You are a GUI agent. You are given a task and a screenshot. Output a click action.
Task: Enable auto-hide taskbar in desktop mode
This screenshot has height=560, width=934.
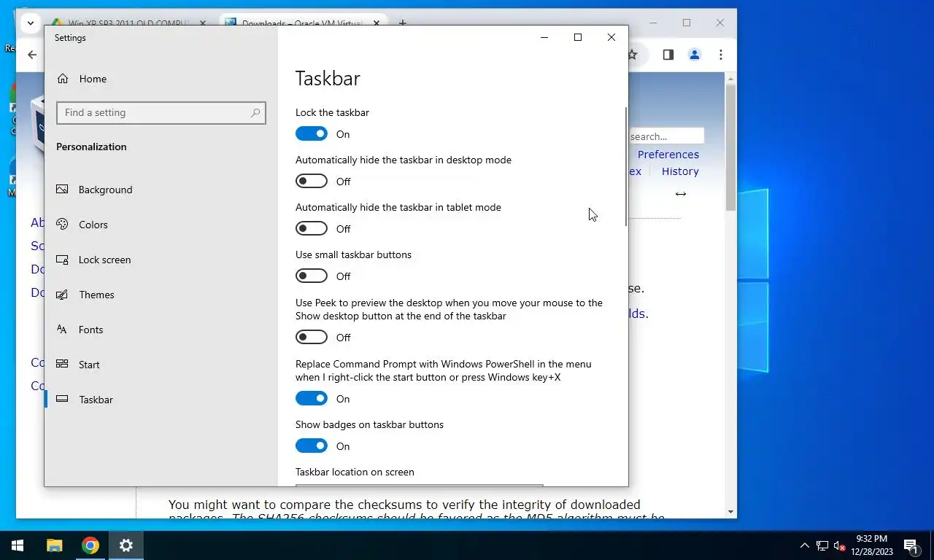[x=312, y=182]
